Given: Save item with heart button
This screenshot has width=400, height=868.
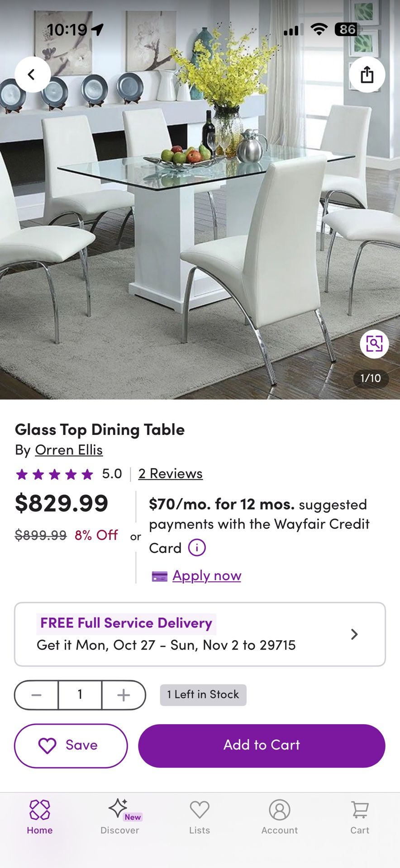Looking at the screenshot, I should tap(71, 745).
